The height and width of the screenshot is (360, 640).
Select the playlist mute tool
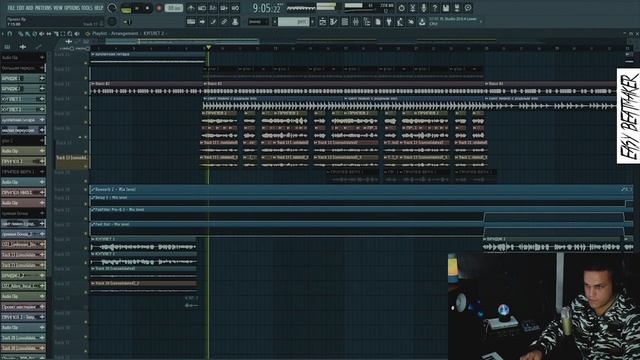point(42,34)
